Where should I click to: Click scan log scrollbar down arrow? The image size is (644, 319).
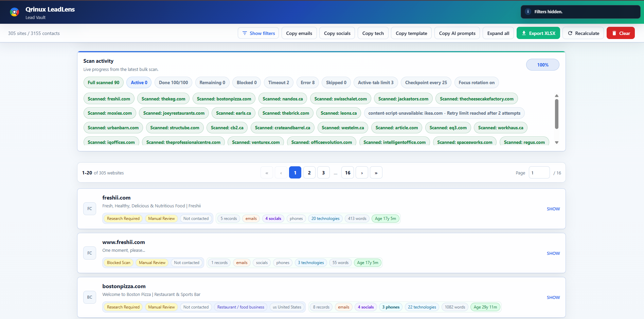click(x=557, y=143)
